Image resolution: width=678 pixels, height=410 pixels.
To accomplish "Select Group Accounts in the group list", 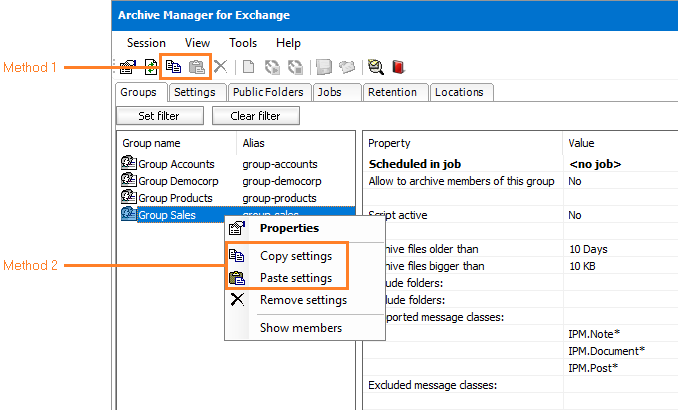I will [x=176, y=164].
